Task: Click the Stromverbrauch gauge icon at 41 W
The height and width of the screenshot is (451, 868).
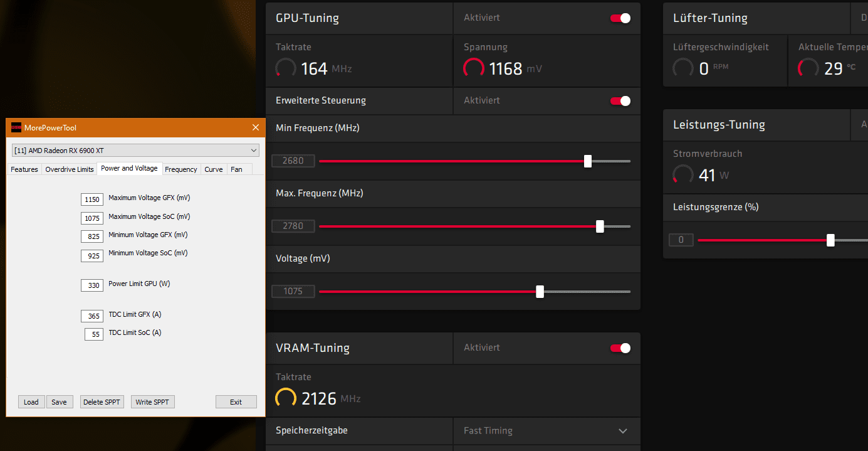Action: coord(683,175)
